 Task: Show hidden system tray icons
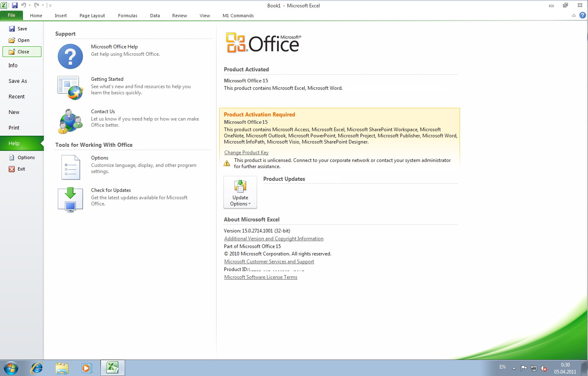tap(514, 368)
